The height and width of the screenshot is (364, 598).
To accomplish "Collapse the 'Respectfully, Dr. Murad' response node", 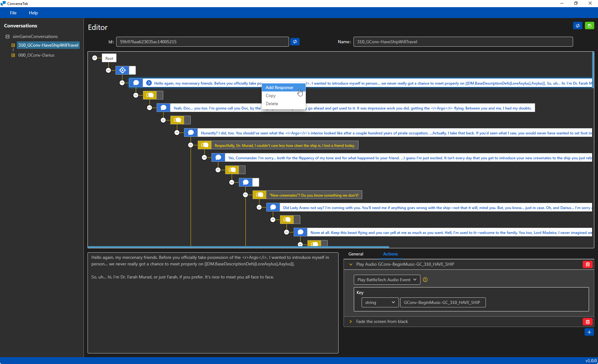I will pos(191,145).
